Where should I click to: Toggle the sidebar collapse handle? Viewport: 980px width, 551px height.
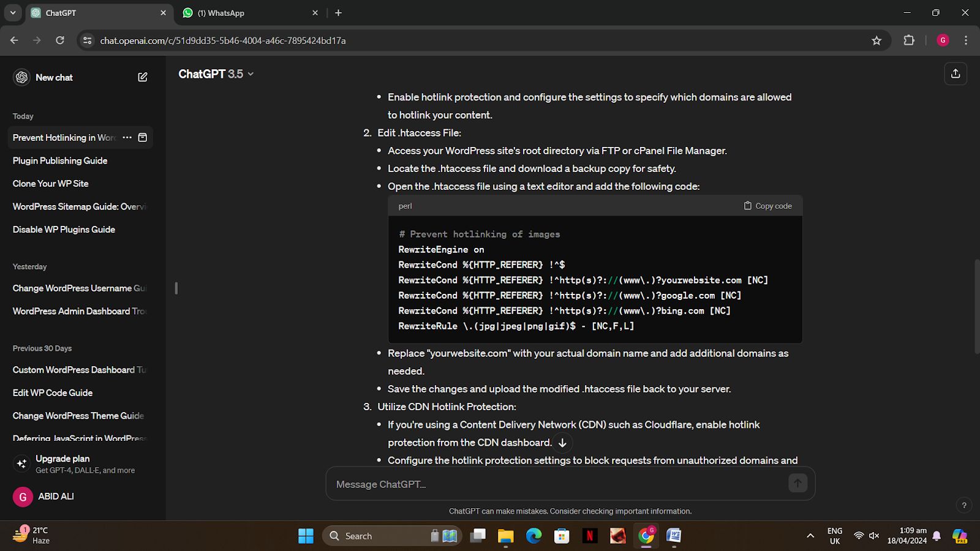pos(176,288)
